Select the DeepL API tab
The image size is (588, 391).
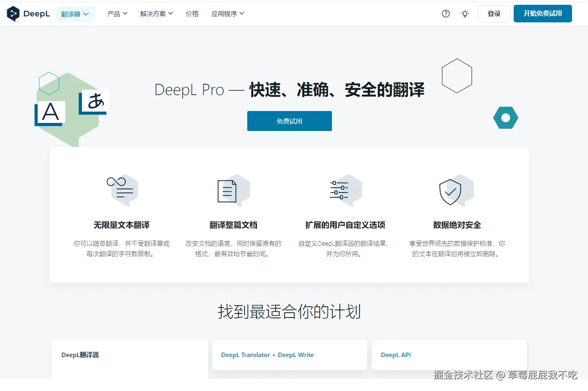(449, 355)
